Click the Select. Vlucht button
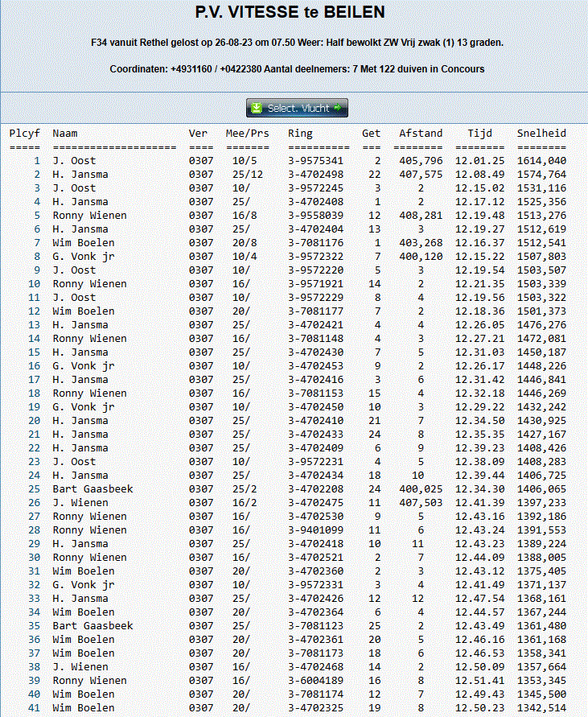 point(297,108)
